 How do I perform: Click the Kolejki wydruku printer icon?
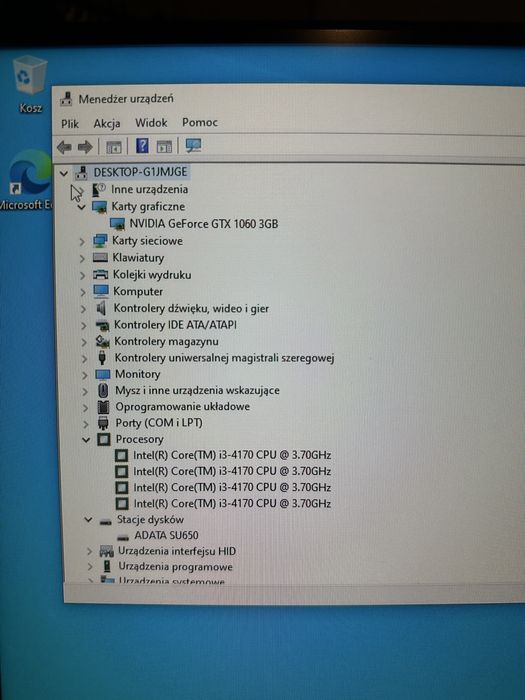pyautogui.click(x=100, y=275)
